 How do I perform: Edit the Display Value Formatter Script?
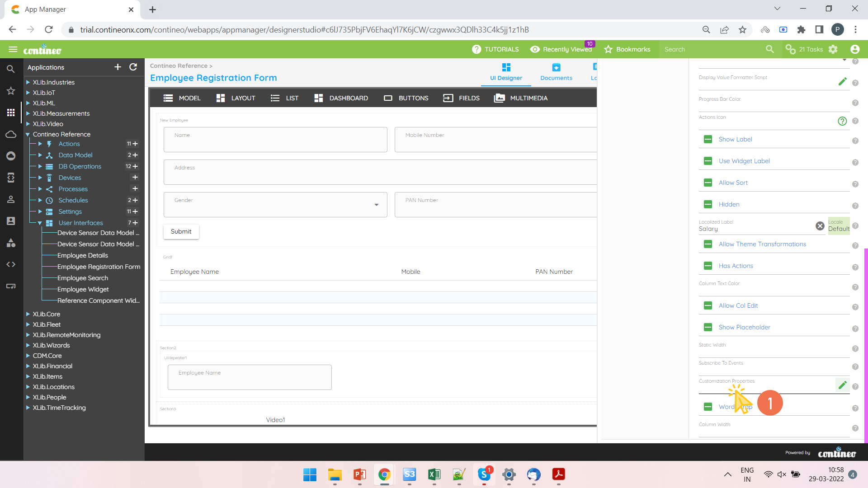[x=842, y=81]
